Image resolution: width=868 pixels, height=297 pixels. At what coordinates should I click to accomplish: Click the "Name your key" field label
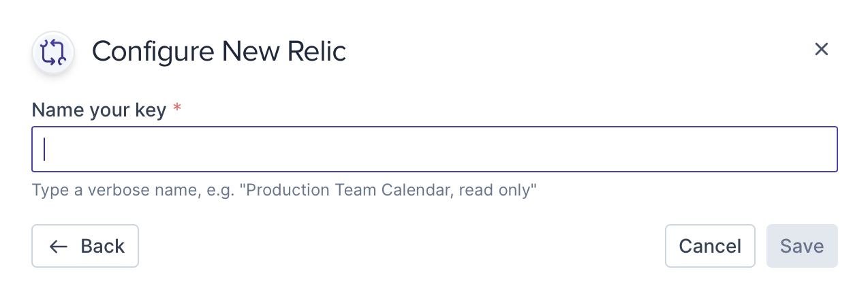99,110
